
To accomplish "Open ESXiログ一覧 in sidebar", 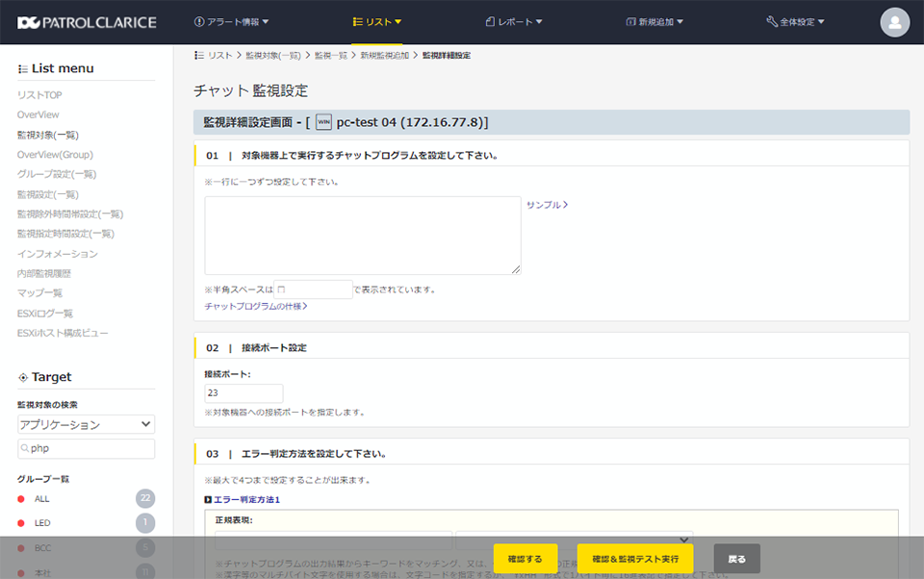I will [x=45, y=314].
